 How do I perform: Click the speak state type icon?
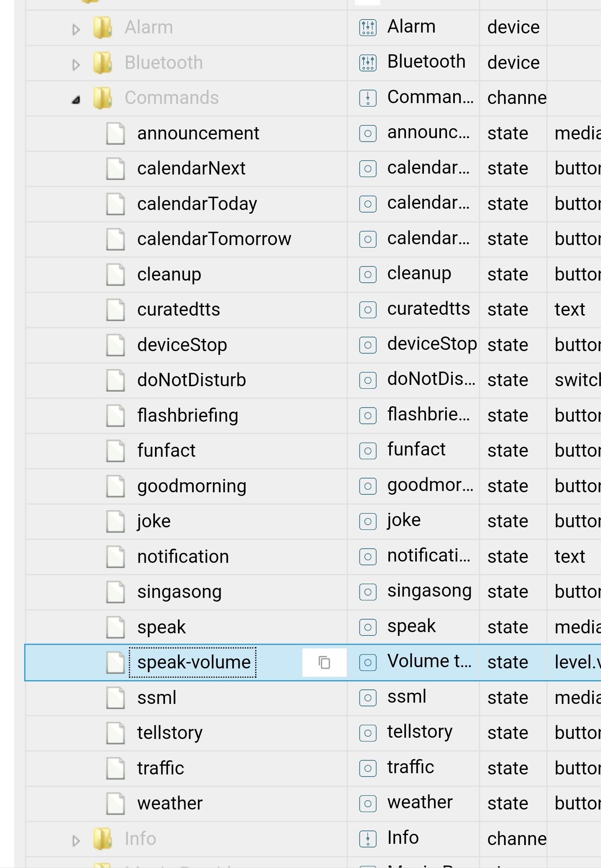pos(368,627)
